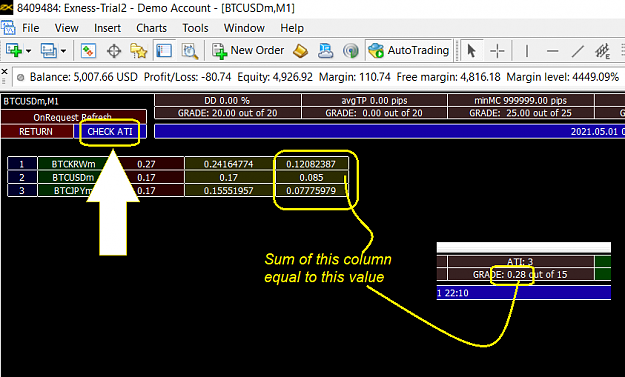
Task: Click the GRADE: 25.00 out of 25 cell
Action: pos(521,113)
